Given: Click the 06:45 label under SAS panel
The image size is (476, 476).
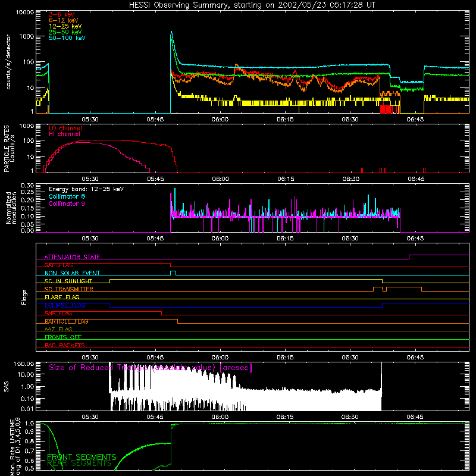Looking at the screenshot, I should [415, 417].
